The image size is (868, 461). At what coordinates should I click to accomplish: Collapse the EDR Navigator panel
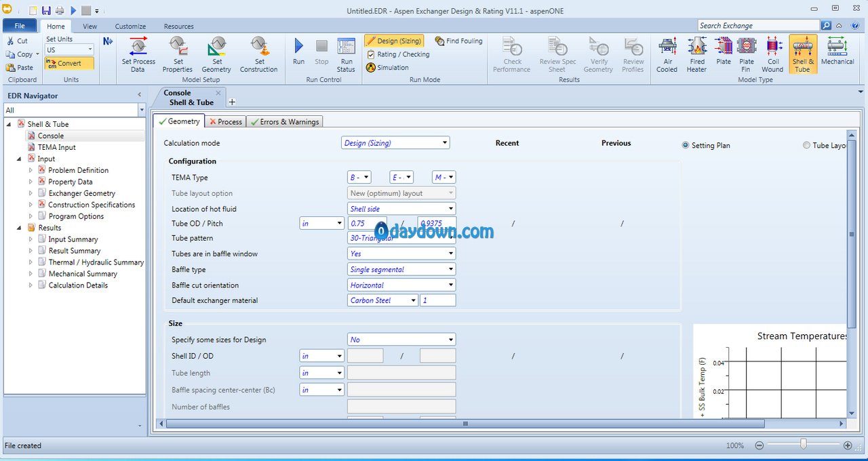(x=140, y=96)
